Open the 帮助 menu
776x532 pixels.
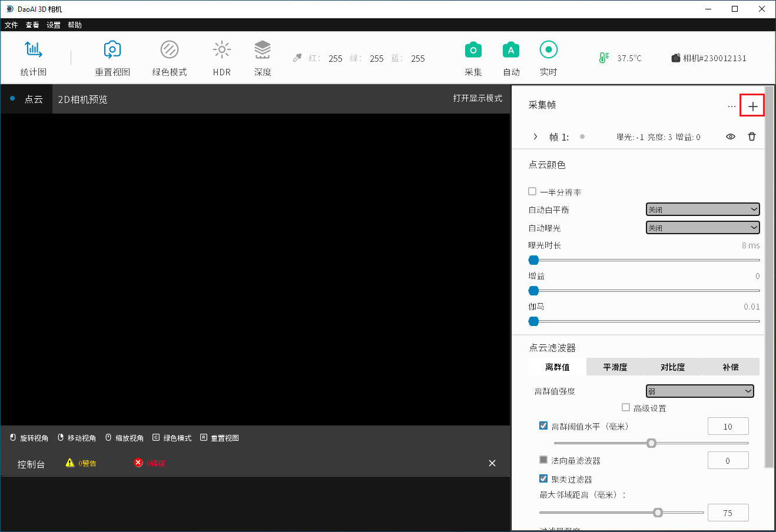pyautogui.click(x=75, y=25)
